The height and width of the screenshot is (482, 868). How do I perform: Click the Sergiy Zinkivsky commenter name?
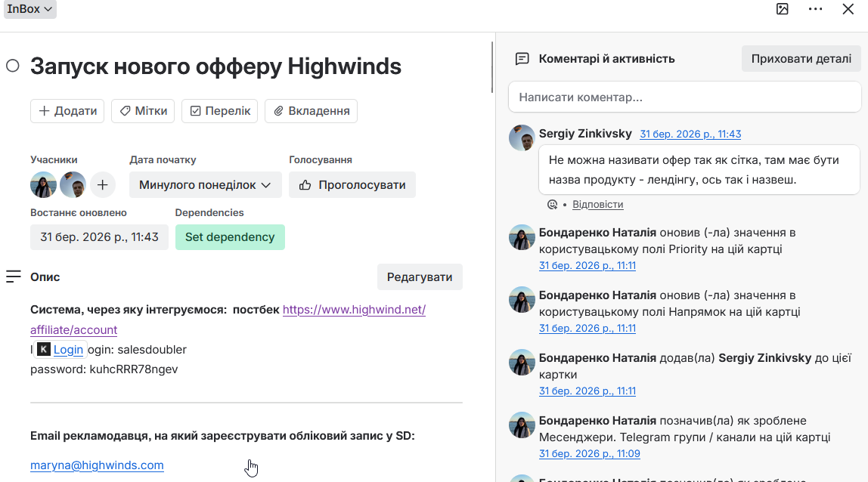(585, 134)
